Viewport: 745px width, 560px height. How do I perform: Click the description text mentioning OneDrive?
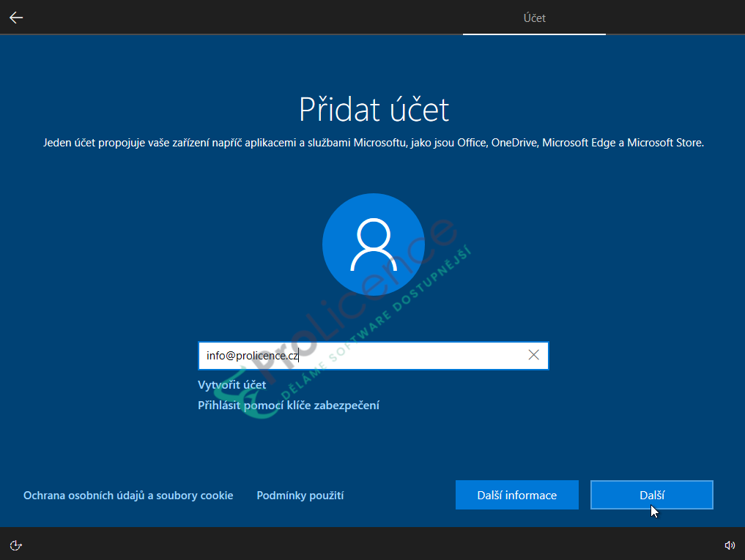click(374, 143)
